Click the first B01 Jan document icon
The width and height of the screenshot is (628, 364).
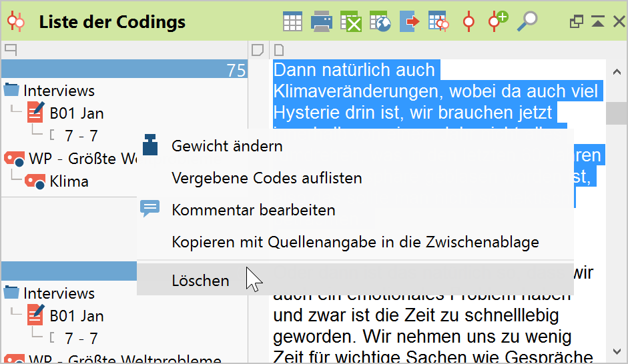point(35,113)
